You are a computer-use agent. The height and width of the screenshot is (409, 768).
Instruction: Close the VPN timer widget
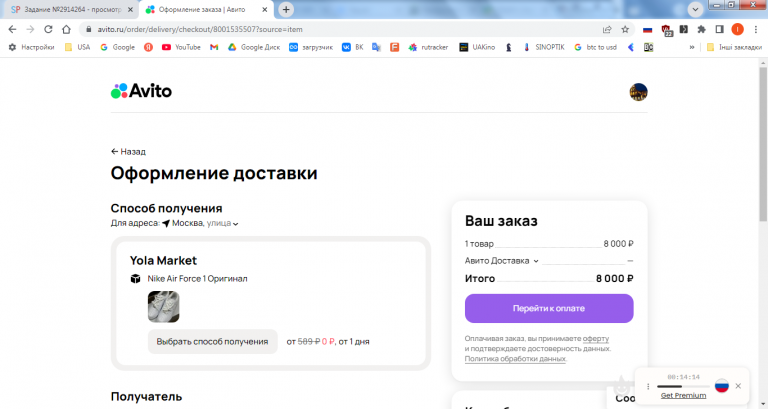tap(738, 386)
